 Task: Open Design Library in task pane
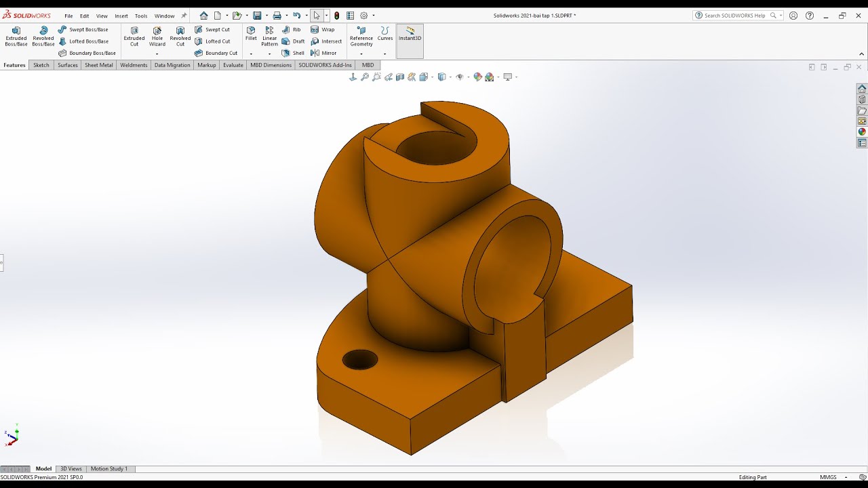pyautogui.click(x=862, y=100)
